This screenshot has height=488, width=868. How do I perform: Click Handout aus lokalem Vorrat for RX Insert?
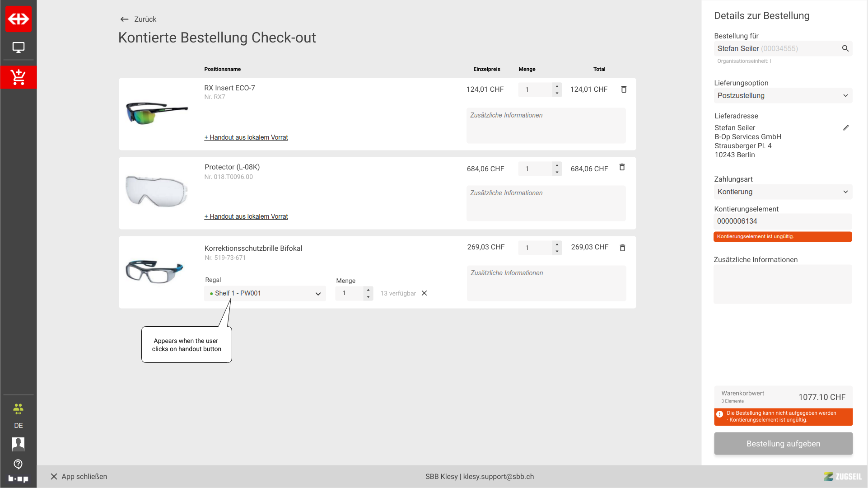pyautogui.click(x=246, y=137)
